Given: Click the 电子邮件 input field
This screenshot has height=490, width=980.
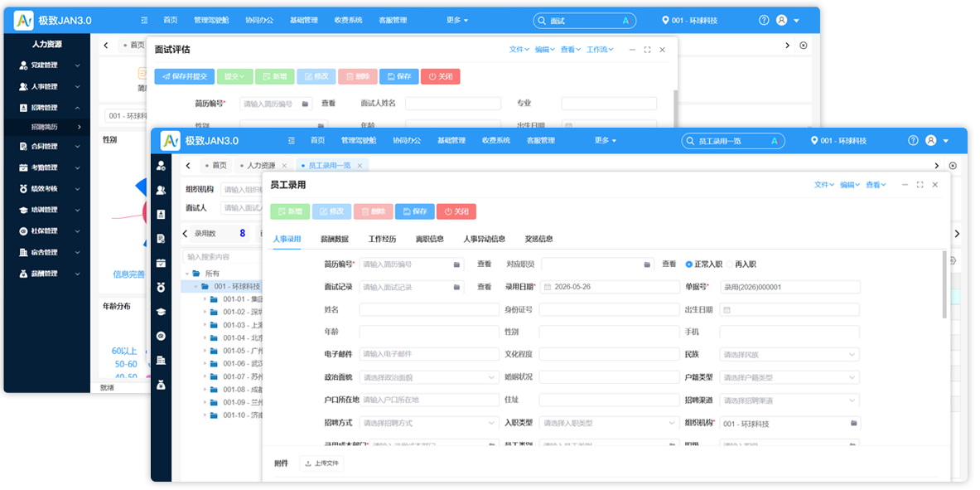Looking at the screenshot, I should (429, 355).
